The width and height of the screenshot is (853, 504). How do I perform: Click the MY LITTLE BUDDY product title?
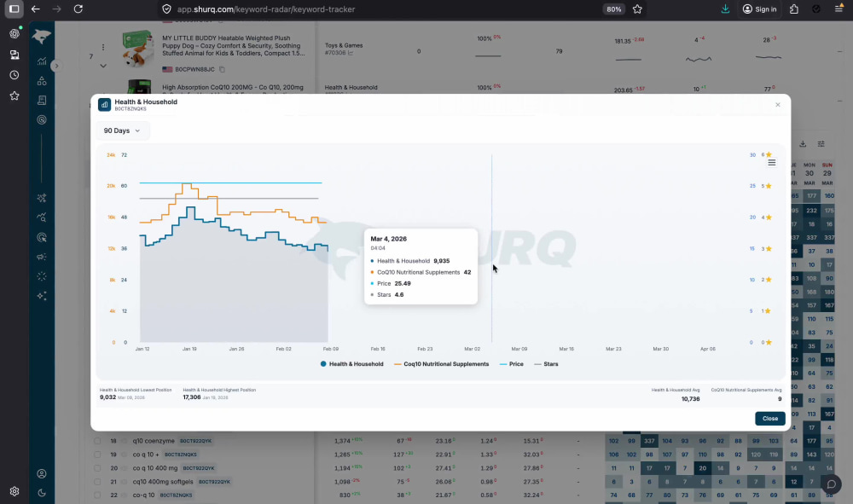point(234,46)
